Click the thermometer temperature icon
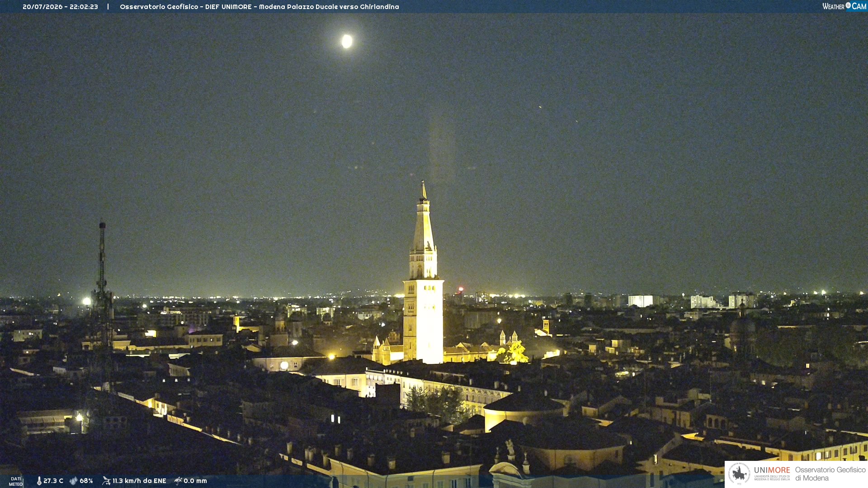The width and height of the screenshot is (868, 488). pos(39,481)
